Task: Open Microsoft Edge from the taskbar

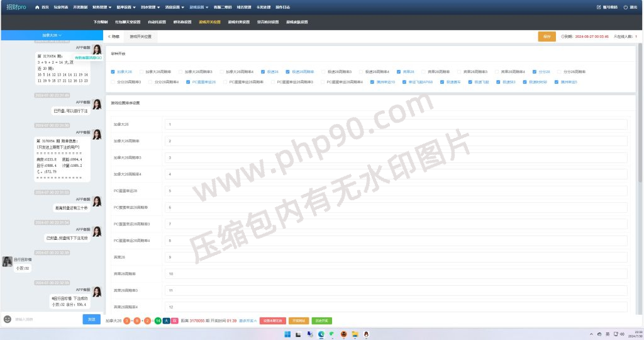Action: click(321, 333)
